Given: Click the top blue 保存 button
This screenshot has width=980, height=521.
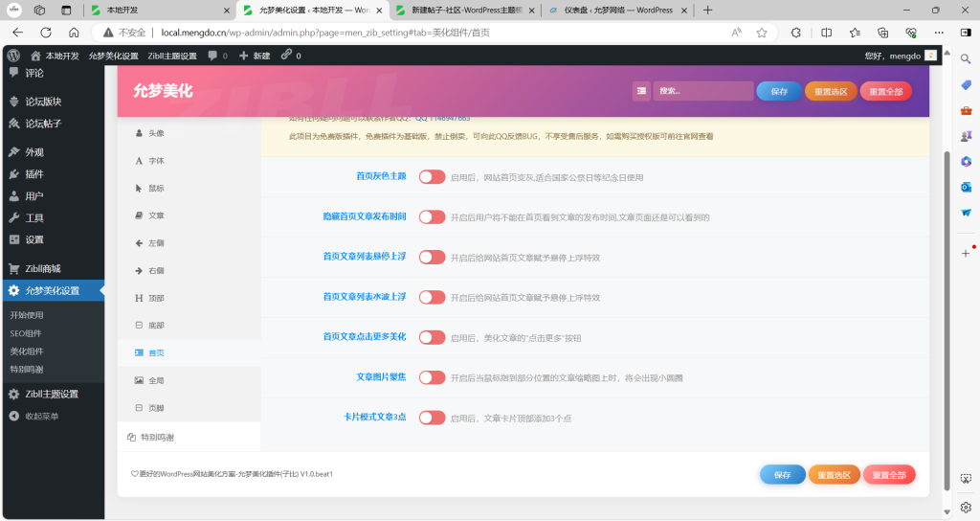Looking at the screenshot, I should [778, 92].
